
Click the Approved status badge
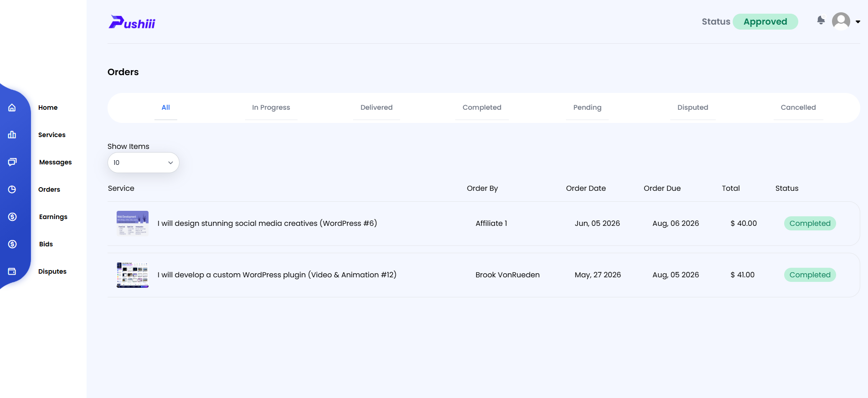click(x=765, y=22)
